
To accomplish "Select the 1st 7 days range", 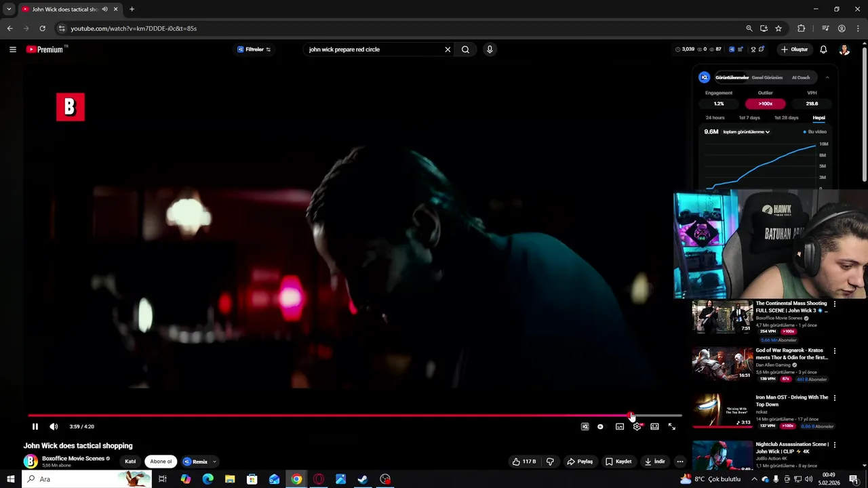I will [x=749, y=118].
